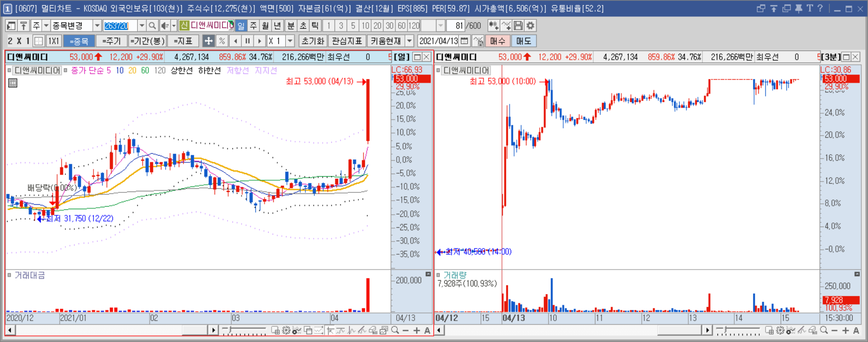Screen dimensions: 868x342
Task: Click the add candle chart icon
Action: coord(493,26)
